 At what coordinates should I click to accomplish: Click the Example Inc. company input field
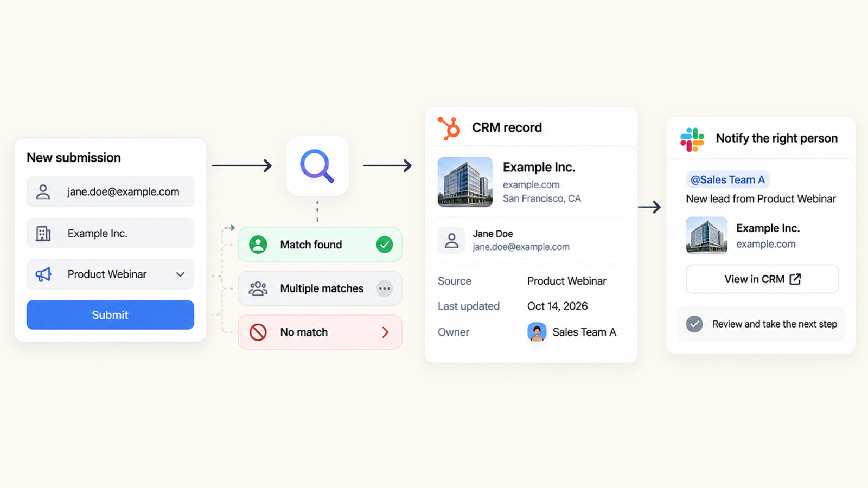coord(110,233)
